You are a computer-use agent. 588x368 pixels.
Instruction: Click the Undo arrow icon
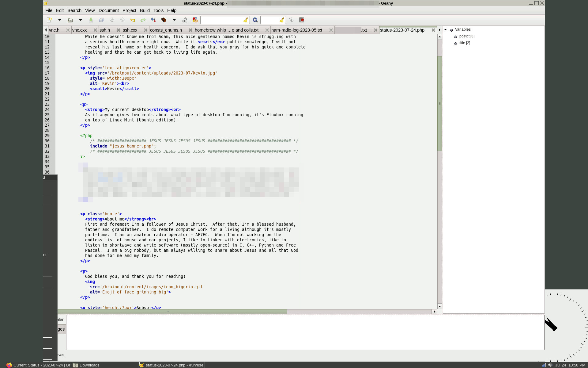click(133, 20)
